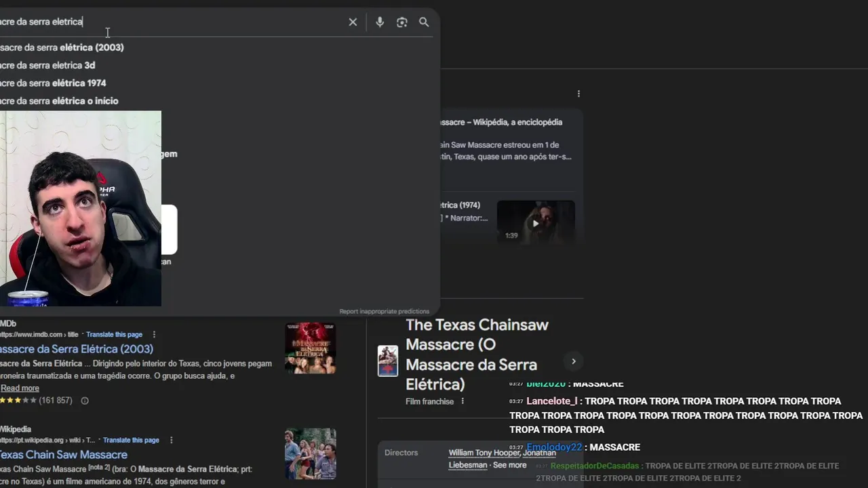The width and height of the screenshot is (868, 488).
Task: Click See more under Directors
Action: (509, 465)
